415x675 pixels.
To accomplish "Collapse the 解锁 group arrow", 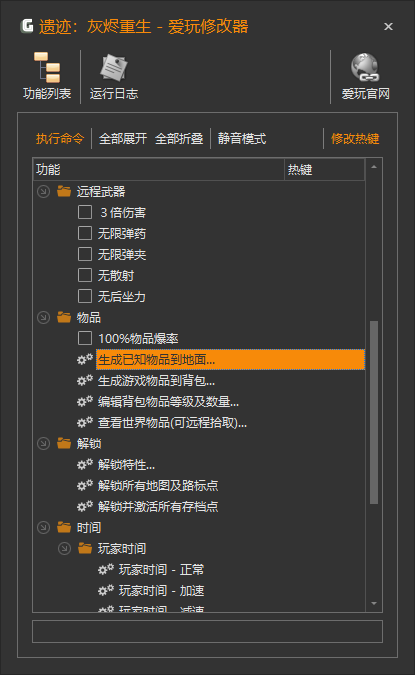I will 43,443.
